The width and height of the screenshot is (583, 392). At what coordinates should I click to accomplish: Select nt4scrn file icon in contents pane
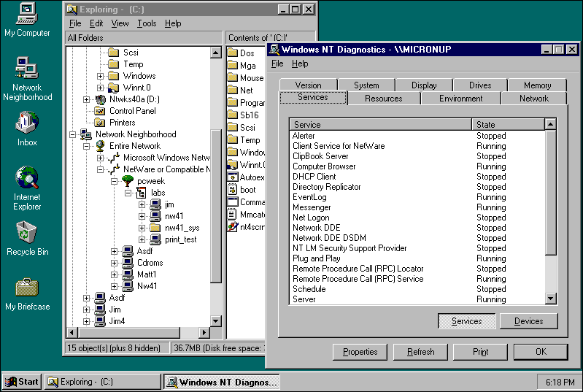click(x=232, y=226)
